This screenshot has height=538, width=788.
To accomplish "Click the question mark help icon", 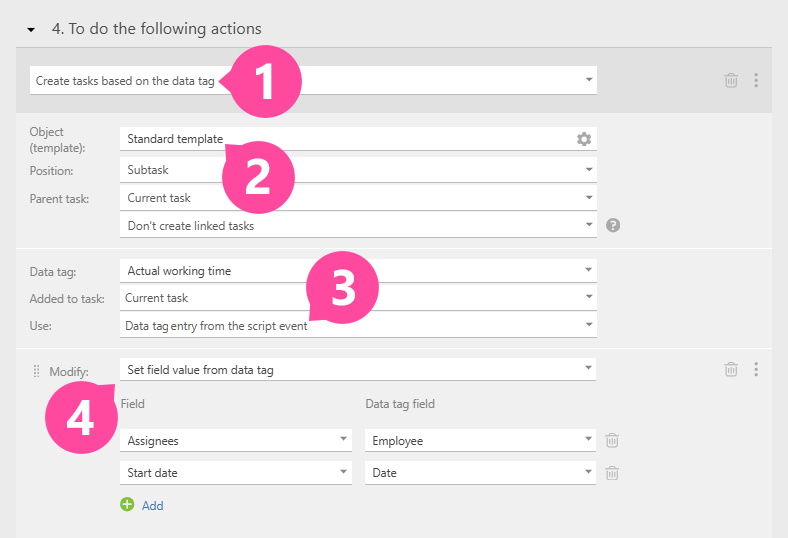I will pos(613,225).
